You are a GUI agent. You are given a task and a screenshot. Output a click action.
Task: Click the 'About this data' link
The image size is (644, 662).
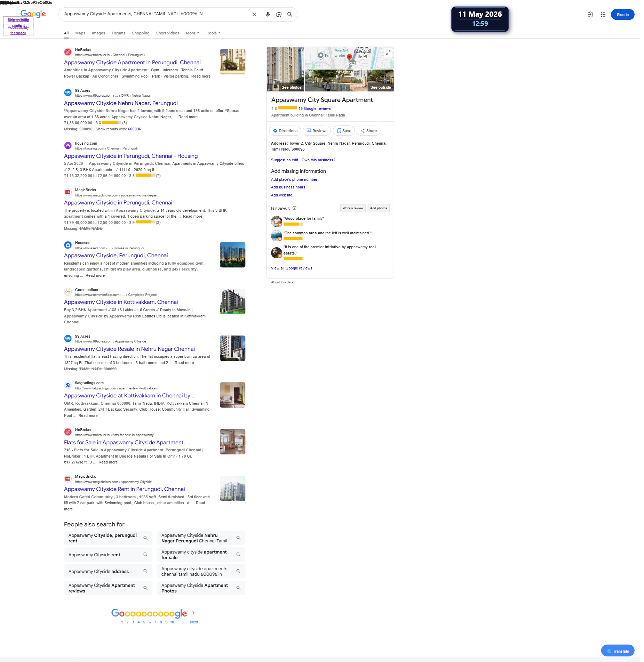point(282,283)
